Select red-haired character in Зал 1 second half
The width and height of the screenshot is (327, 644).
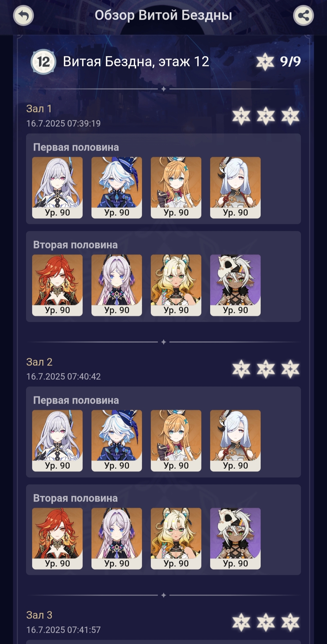[x=57, y=285]
